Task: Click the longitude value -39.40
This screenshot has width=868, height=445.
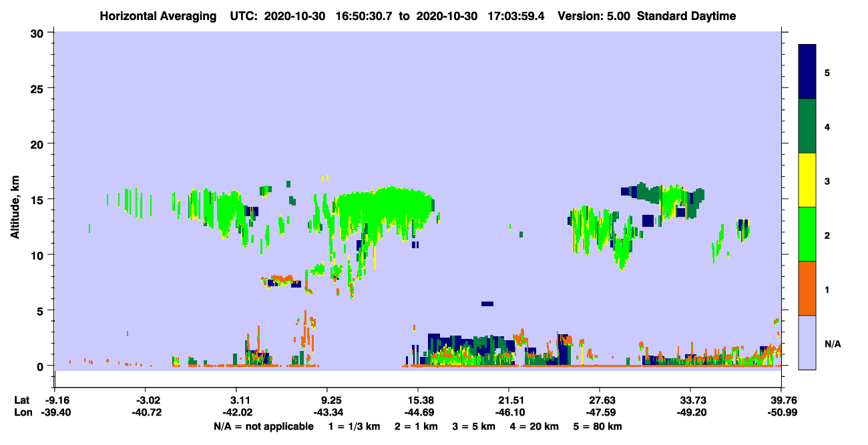Action: tap(55, 412)
